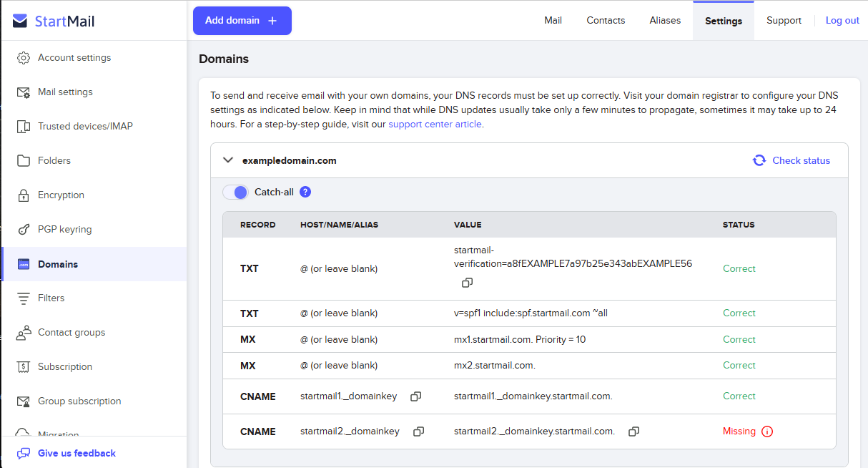Viewport: 868px width, 468px height.
Task: Click the mx2.startmail.com. value
Action: click(x=495, y=365)
